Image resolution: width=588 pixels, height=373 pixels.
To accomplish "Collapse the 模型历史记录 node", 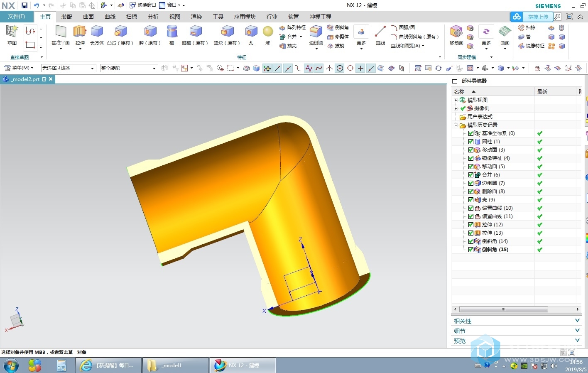I will coord(456,125).
